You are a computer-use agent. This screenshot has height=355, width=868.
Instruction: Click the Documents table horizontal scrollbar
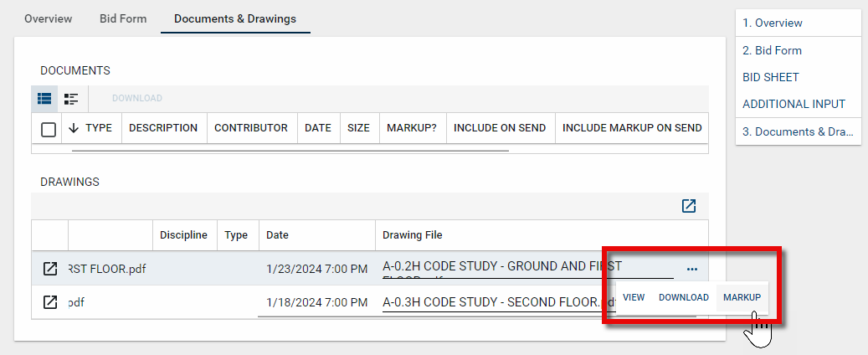click(290, 151)
